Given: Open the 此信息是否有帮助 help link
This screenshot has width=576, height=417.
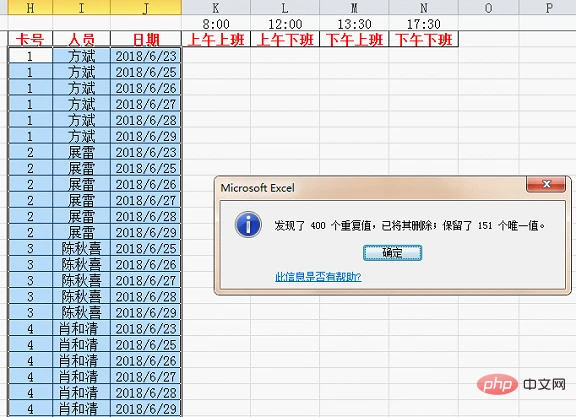Looking at the screenshot, I should (318, 277).
